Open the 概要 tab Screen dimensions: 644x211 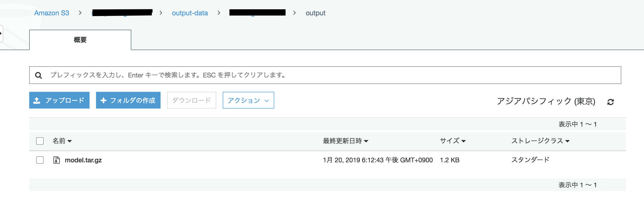pyautogui.click(x=80, y=40)
